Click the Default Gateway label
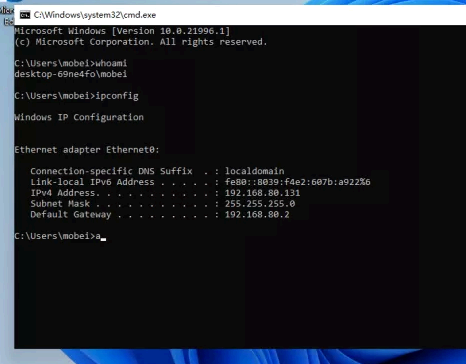This screenshot has height=364, width=466. [71, 214]
